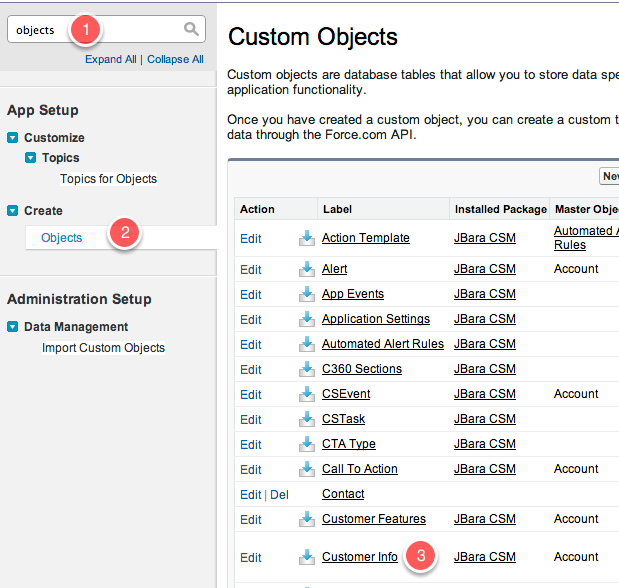Click the download icon beside Call To Action

(x=307, y=469)
